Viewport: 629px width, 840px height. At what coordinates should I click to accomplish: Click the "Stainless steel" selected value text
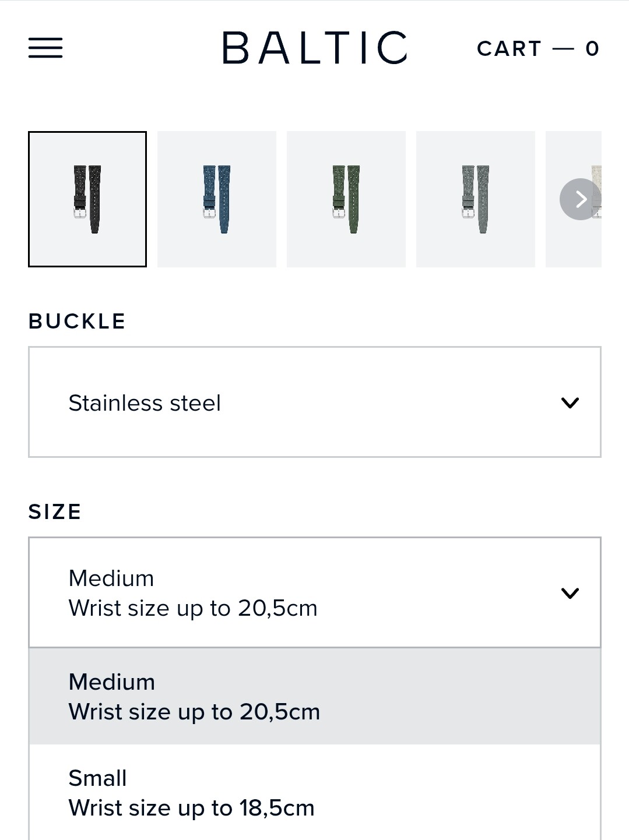(x=145, y=403)
